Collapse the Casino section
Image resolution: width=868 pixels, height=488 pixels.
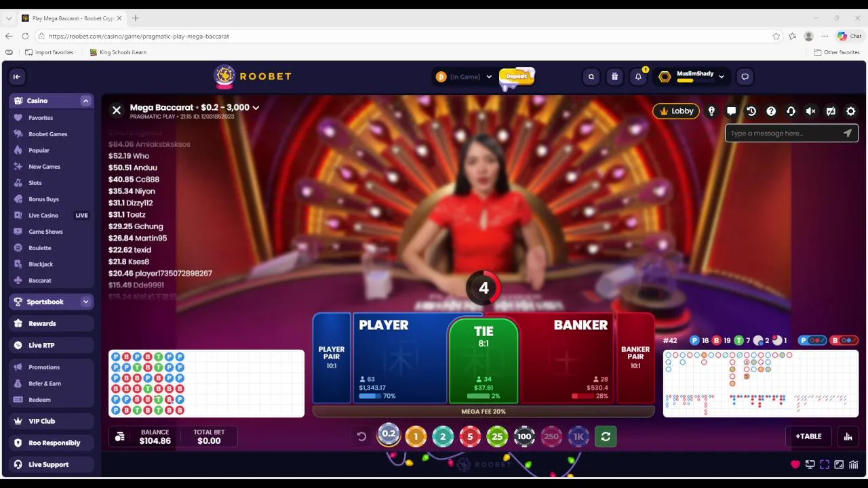(85, 101)
